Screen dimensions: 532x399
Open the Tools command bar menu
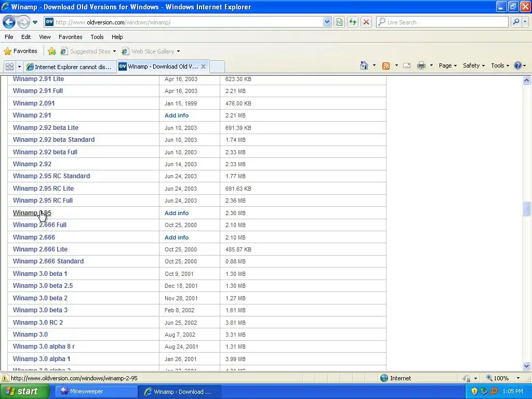500,65
